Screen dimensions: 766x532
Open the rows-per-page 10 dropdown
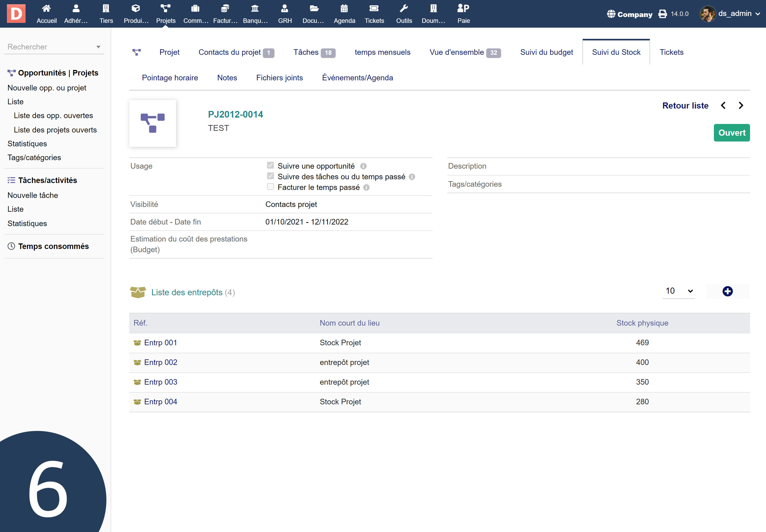[679, 291]
